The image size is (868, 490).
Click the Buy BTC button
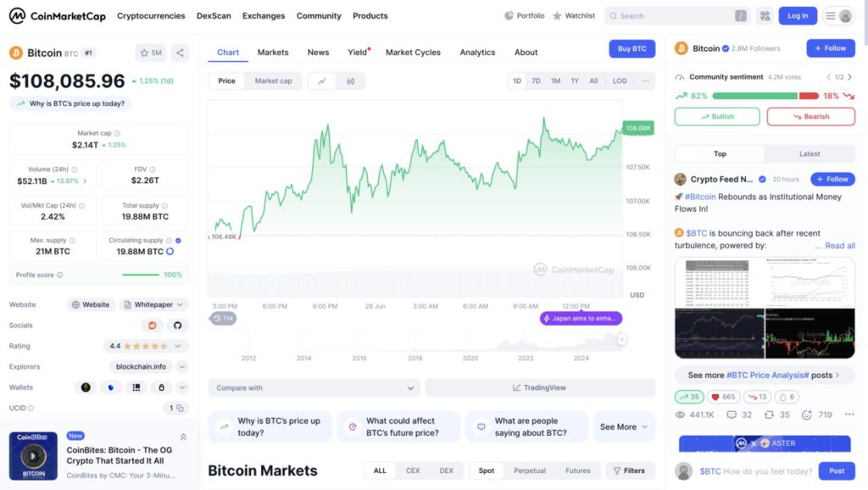(632, 49)
